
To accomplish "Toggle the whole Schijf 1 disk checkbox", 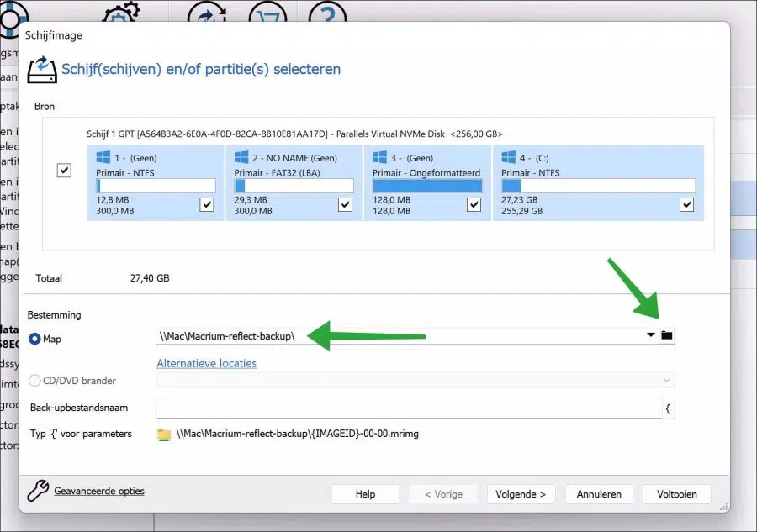I will click(x=64, y=171).
